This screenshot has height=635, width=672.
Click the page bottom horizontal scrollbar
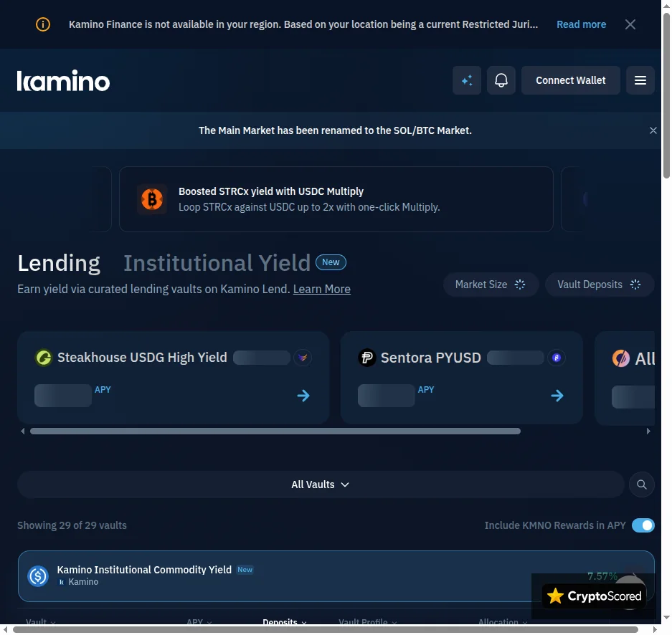[326, 629]
